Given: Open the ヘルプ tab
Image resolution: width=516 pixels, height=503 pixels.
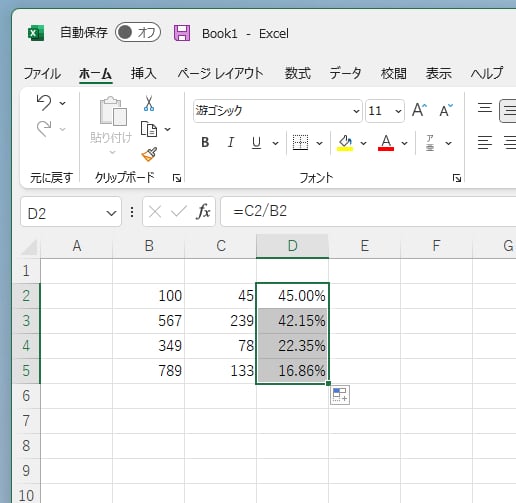Looking at the screenshot, I should click(x=487, y=73).
